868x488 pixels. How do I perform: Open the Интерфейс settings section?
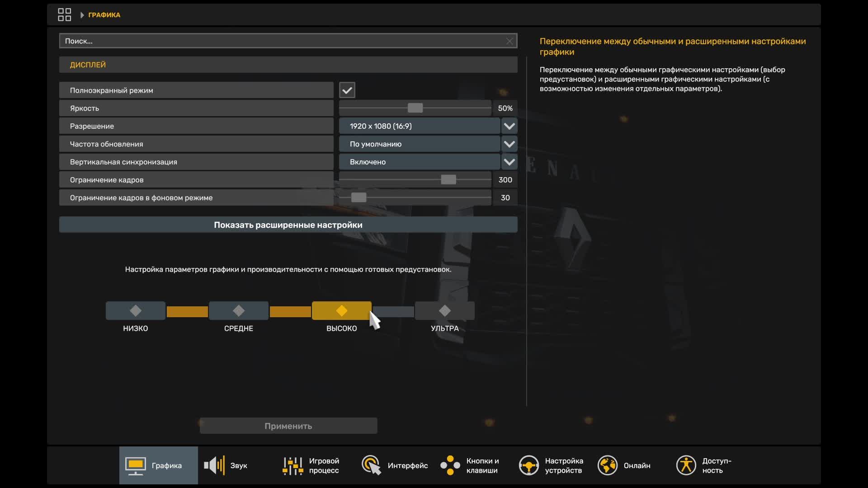(x=394, y=465)
